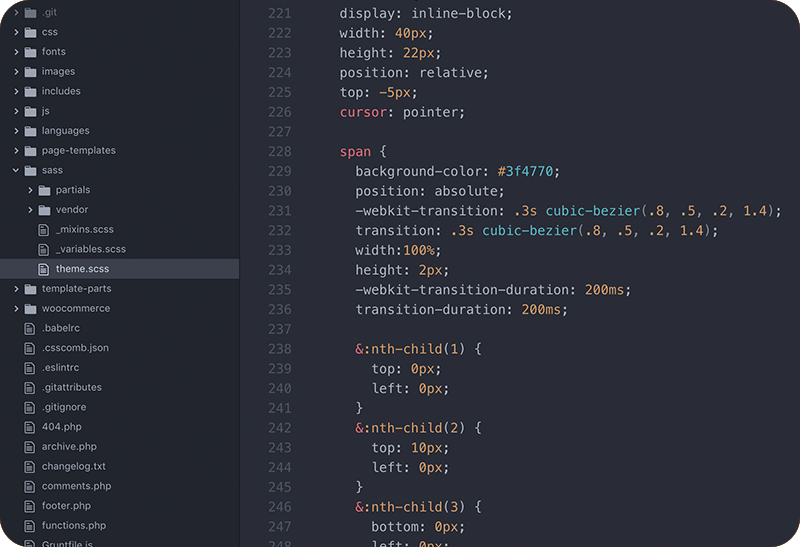
Task: Click the #3f4770 color value
Action: [x=526, y=171]
